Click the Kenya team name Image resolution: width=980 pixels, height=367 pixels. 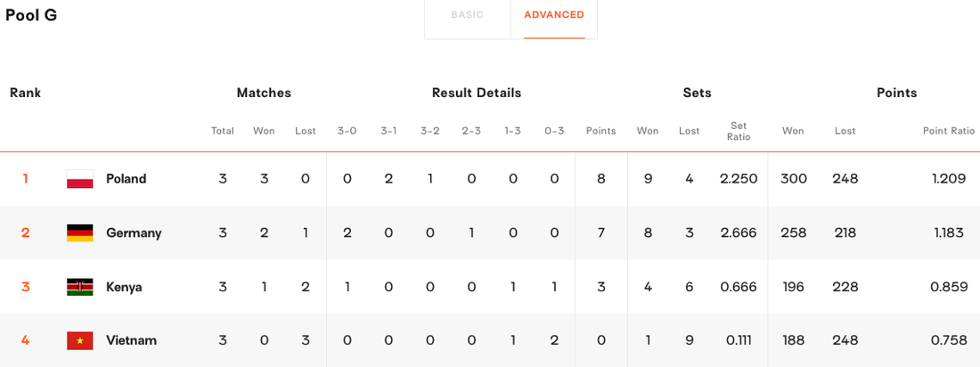(x=124, y=287)
